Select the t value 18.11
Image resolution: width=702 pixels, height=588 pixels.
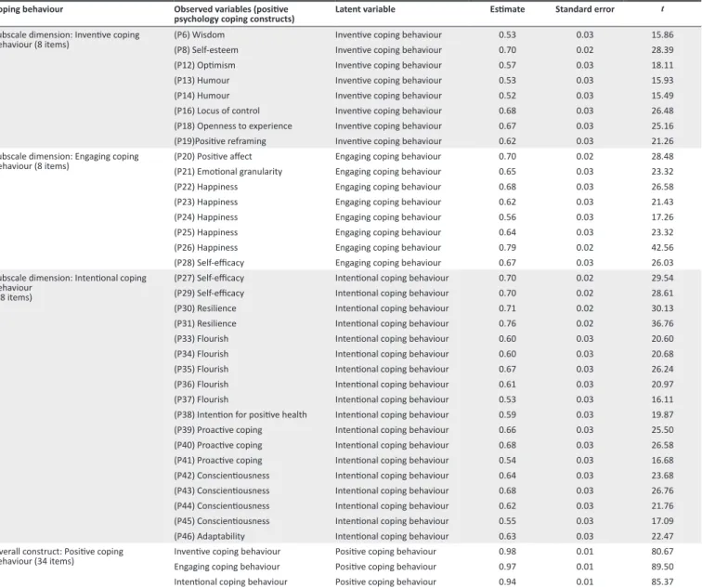[x=662, y=65]
